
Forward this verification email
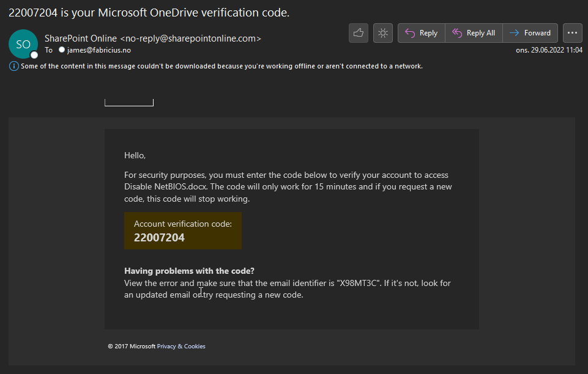click(530, 33)
